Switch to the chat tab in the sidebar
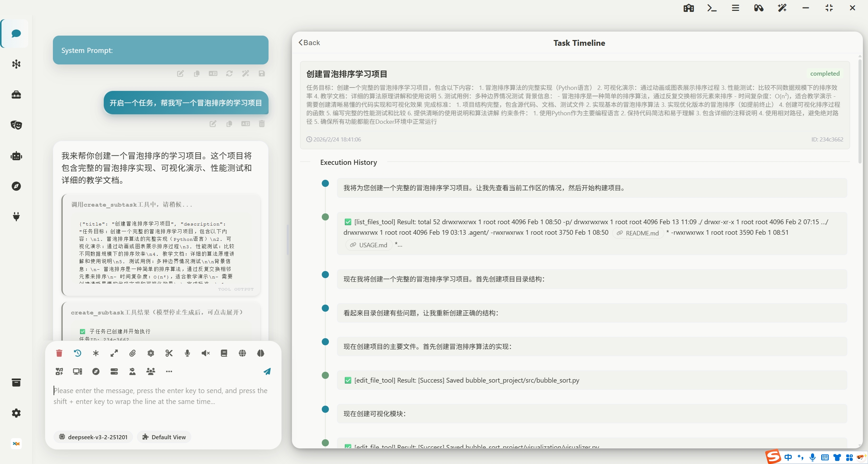The width and height of the screenshot is (868, 464). click(x=16, y=33)
